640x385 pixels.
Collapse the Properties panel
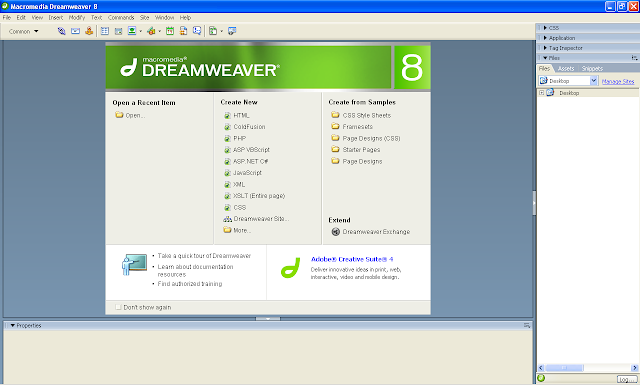[x=26, y=325]
